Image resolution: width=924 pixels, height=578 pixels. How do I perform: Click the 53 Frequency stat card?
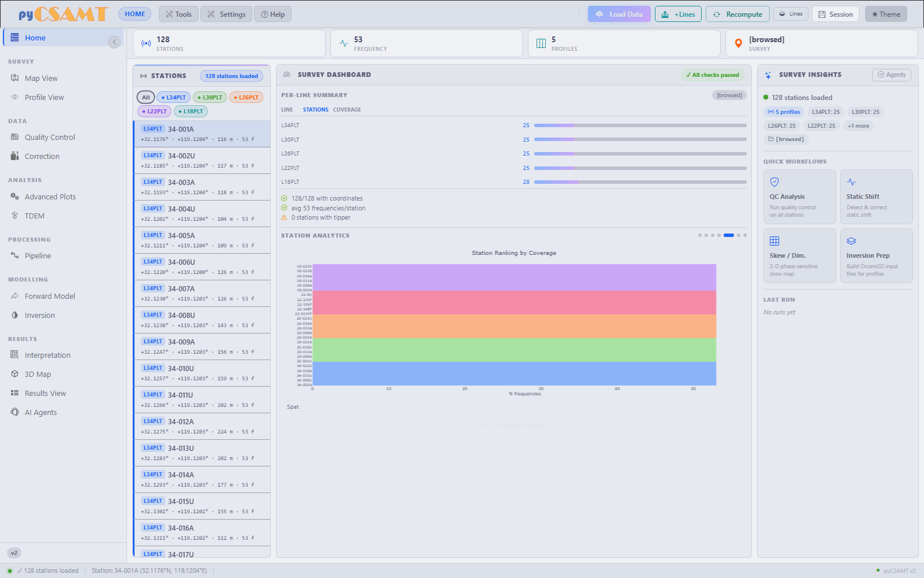[x=427, y=43]
